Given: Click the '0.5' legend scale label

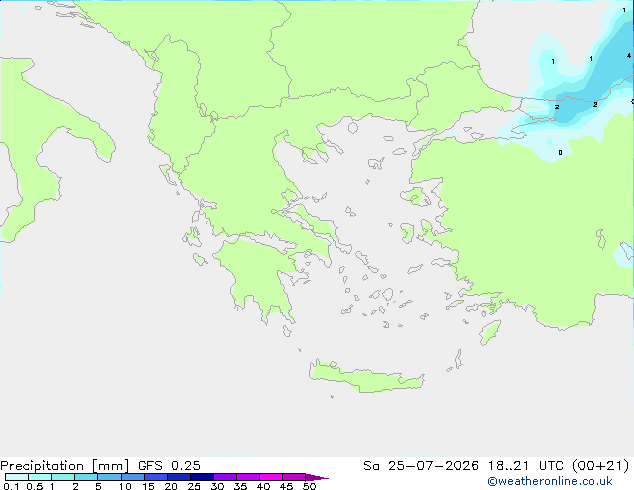Looking at the screenshot, I should coord(34,486).
